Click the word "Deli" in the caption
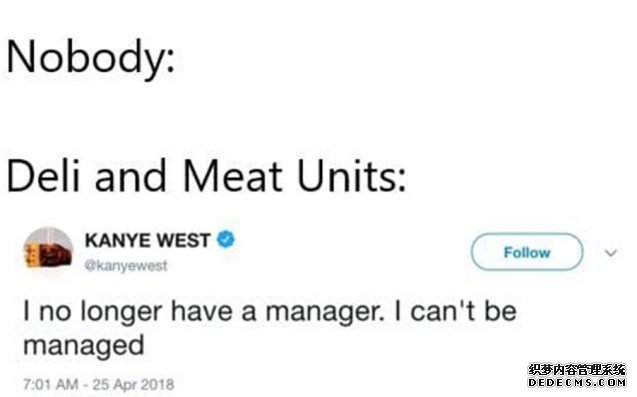The width and height of the screenshot is (637, 397). pos(43,175)
